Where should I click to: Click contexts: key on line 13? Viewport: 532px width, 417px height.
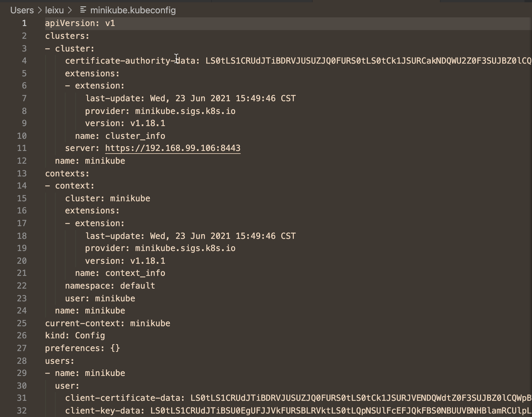pyautogui.click(x=67, y=174)
